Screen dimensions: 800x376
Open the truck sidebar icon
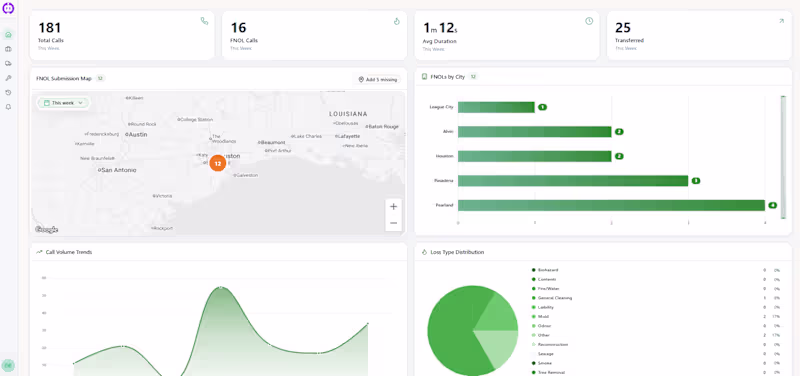[x=8, y=64]
